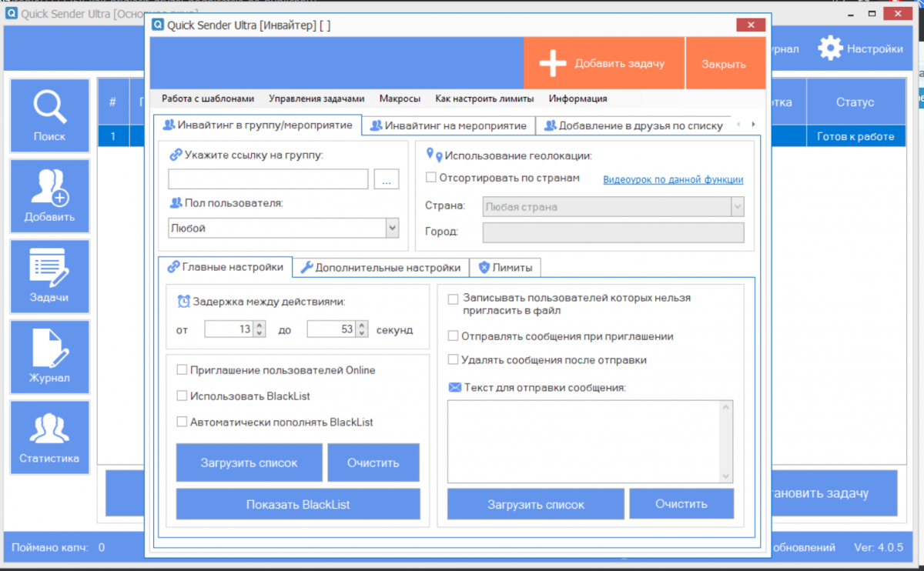Click Очистить next to BlackList load
Viewport: 924px width, 571px height.
[373, 462]
